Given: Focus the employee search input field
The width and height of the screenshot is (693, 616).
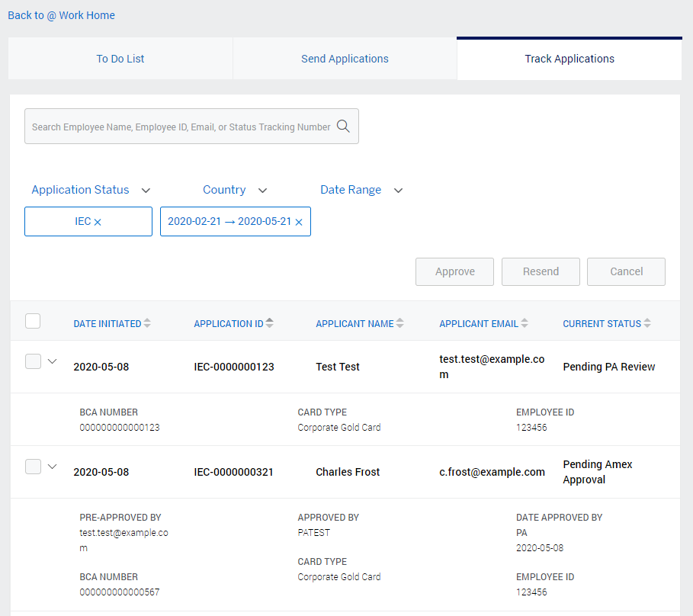Looking at the screenshot, I should [181, 127].
